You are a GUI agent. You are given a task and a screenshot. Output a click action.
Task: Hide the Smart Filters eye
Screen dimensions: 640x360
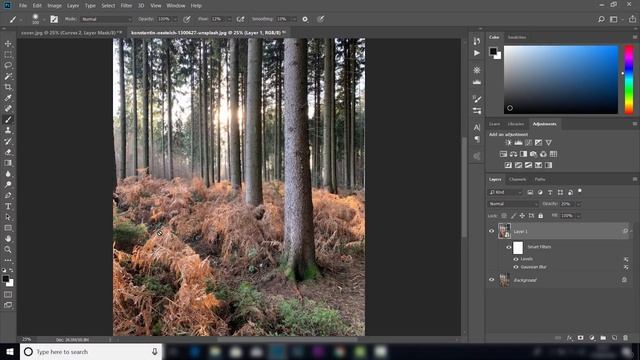(509, 247)
